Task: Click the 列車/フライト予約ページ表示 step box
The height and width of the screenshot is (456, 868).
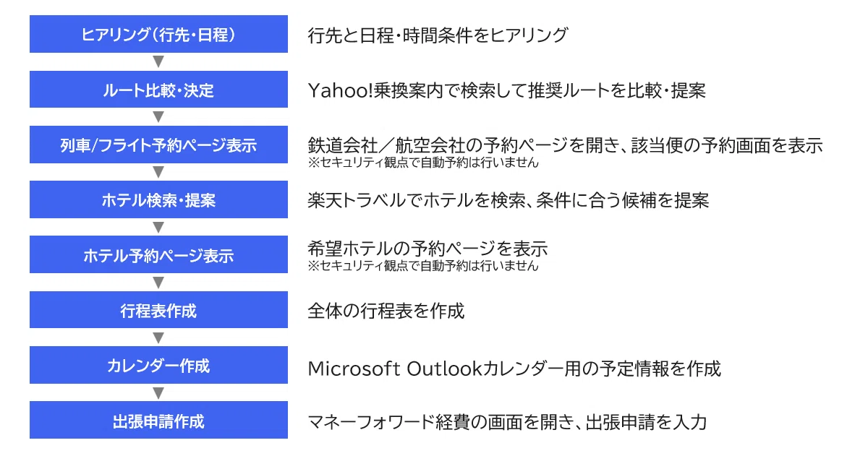Action: [x=158, y=145]
